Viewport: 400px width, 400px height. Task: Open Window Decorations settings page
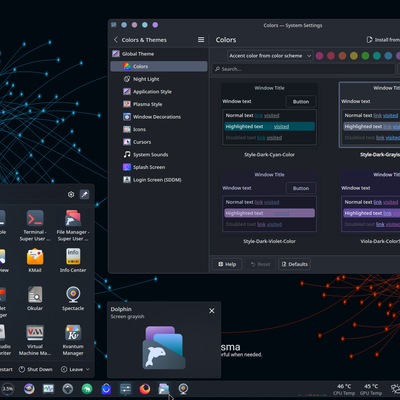[159, 117]
